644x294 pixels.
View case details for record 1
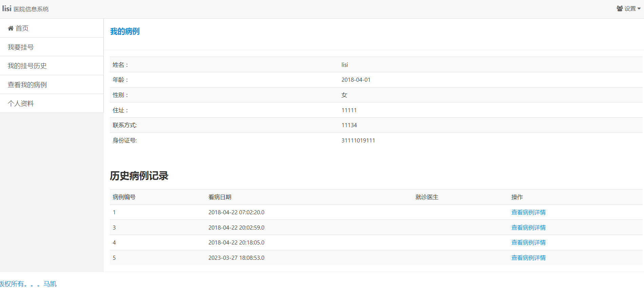pyautogui.click(x=528, y=212)
